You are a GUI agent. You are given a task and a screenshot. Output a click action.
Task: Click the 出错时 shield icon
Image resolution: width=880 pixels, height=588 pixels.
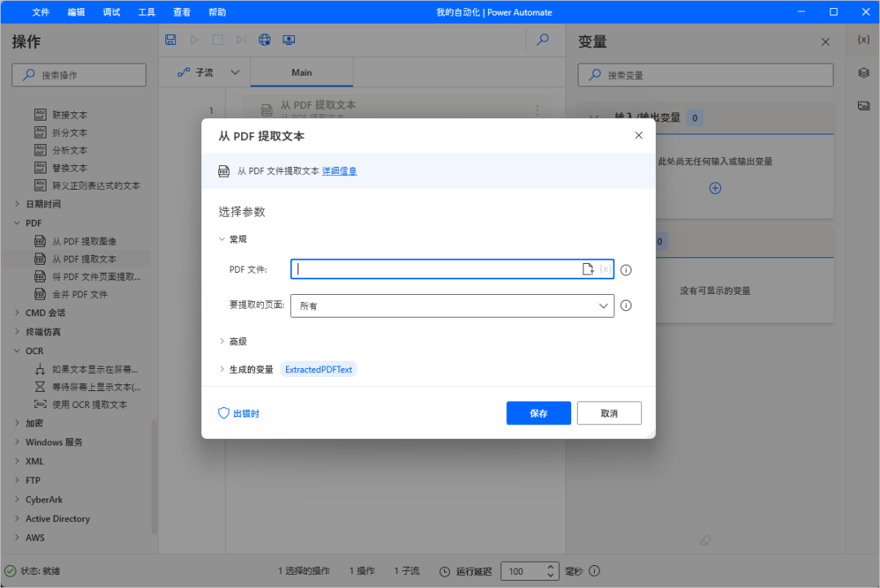click(223, 414)
